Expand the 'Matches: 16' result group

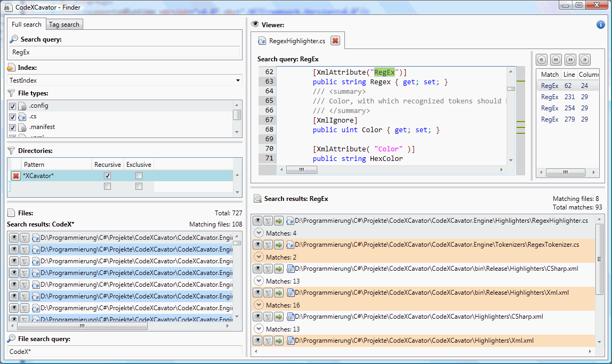pos(259,305)
